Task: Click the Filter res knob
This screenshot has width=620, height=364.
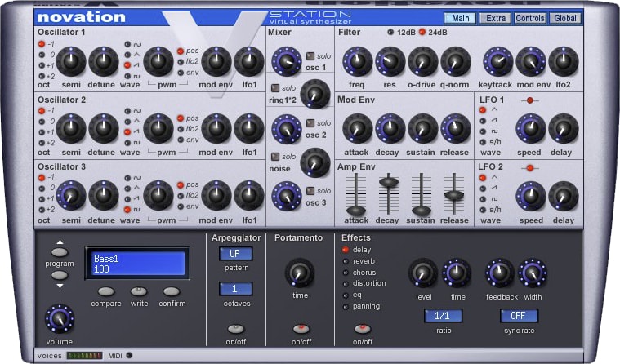Action: (390, 60)
